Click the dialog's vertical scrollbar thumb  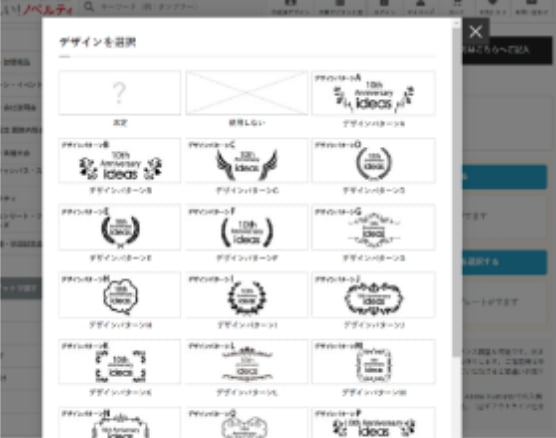[456, 192]
